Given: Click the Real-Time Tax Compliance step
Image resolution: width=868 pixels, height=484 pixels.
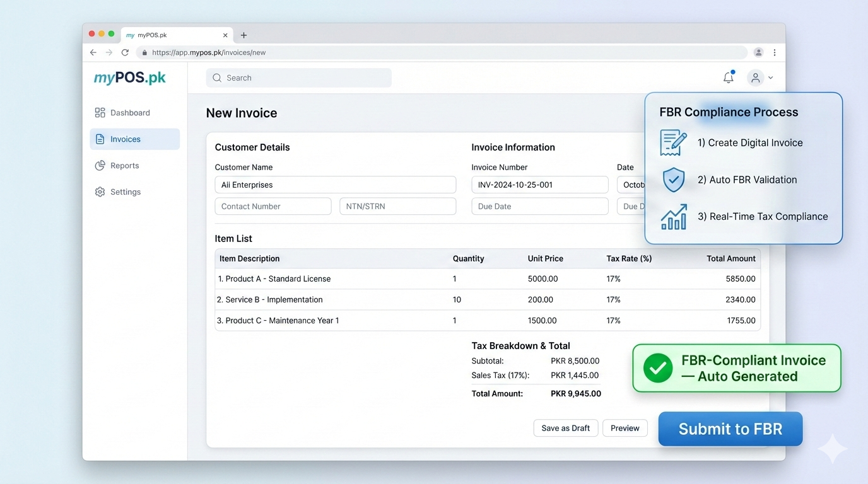Looking at the screenshot, I should click(x=763, y=216).
